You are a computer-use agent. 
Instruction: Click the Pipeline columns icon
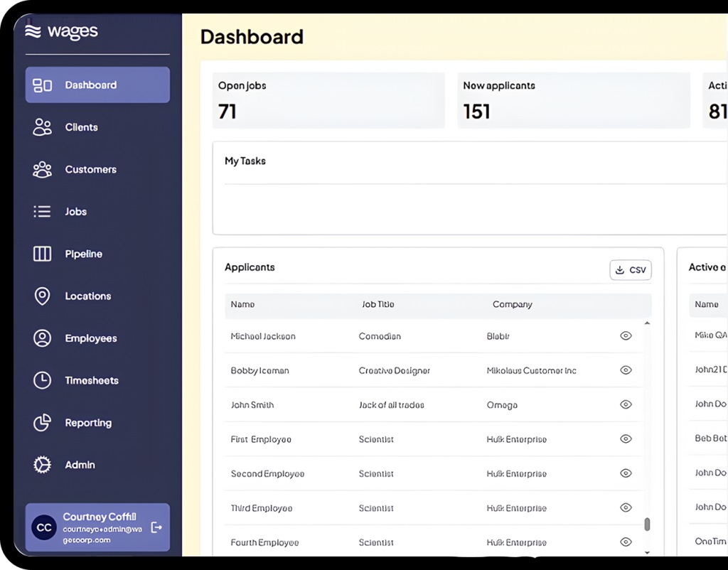[43, 254]
